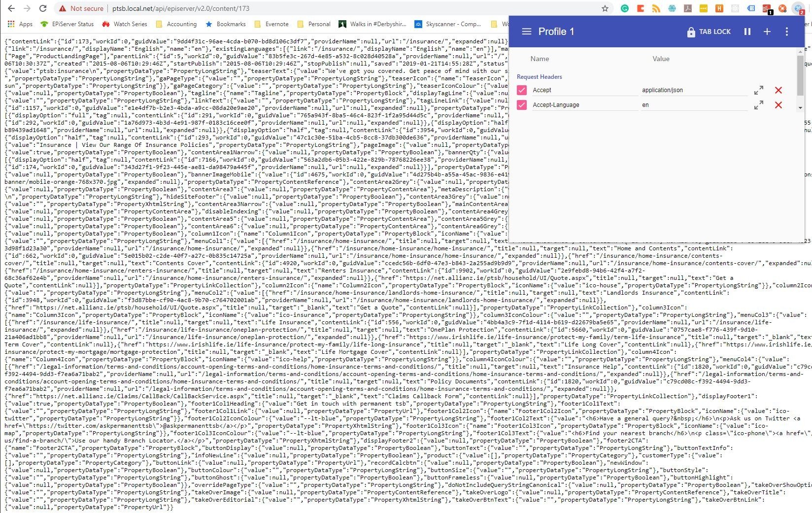Open the Adobe Acrobat extension
The image size is (812, 513).
(688, 8)
